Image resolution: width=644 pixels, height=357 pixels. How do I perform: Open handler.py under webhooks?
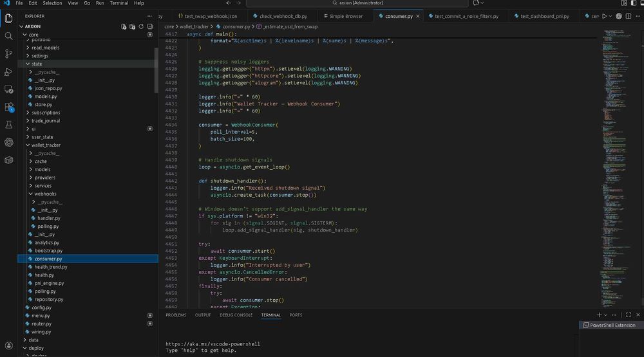(x=88, y=218)
